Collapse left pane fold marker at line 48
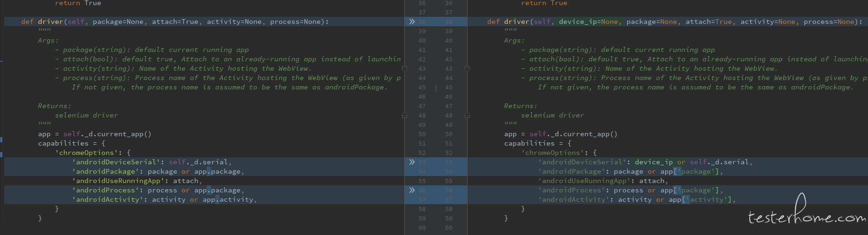The image size is (868, 235). (x=404, y=115)
